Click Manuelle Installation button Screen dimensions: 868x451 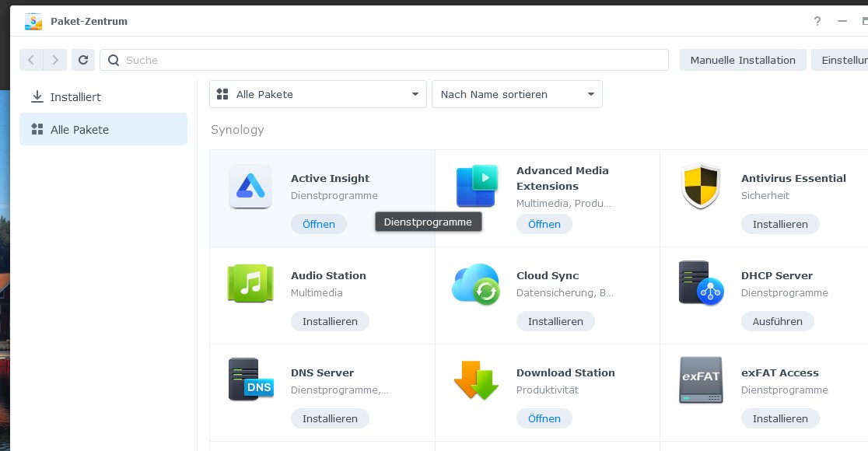[743, 60]
